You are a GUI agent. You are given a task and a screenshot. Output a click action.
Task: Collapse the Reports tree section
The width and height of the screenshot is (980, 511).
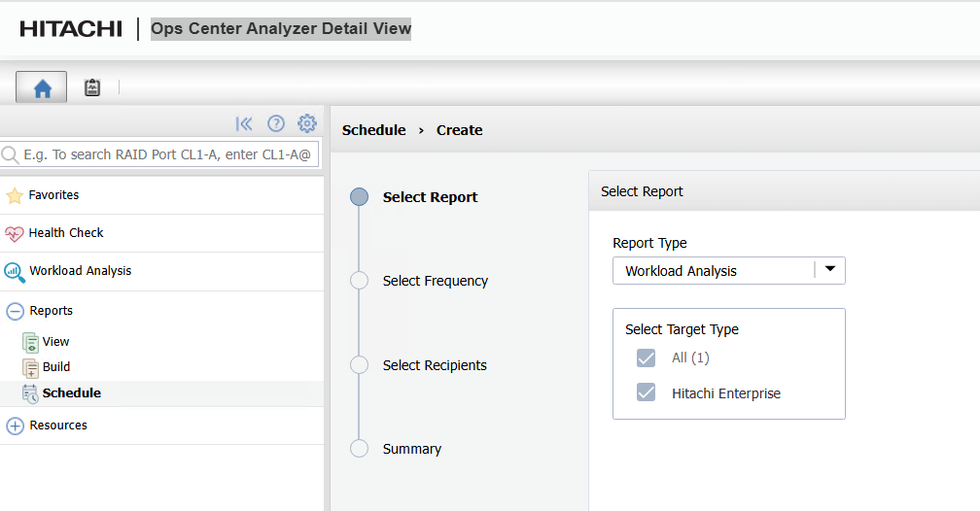16,311
